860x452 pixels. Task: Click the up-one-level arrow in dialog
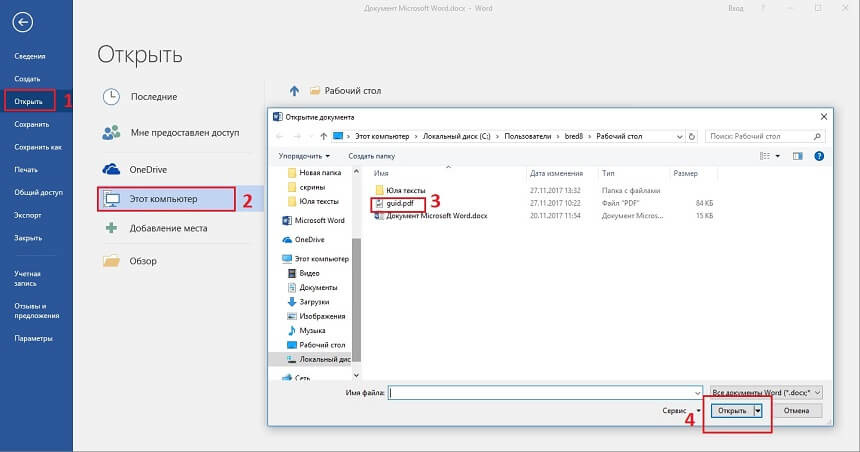point(320,135)
